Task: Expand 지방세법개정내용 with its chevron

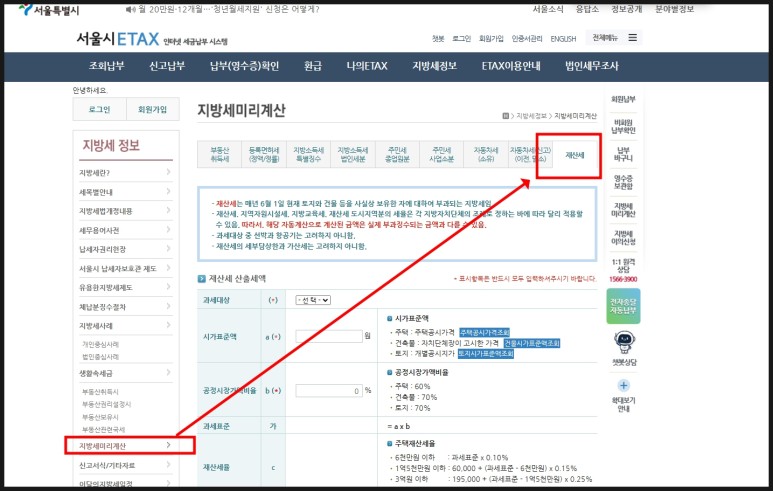Action: (169, 210)
